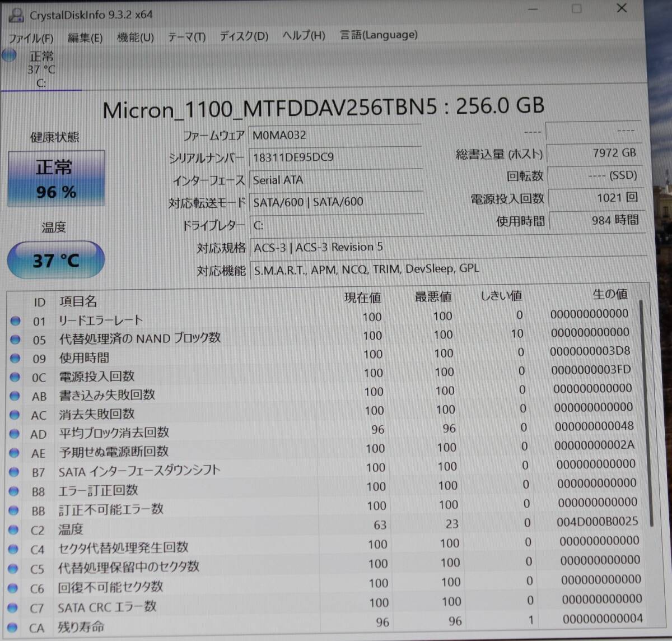
Task: Click the 正常 96% health status badge
Action: point(55,178)
